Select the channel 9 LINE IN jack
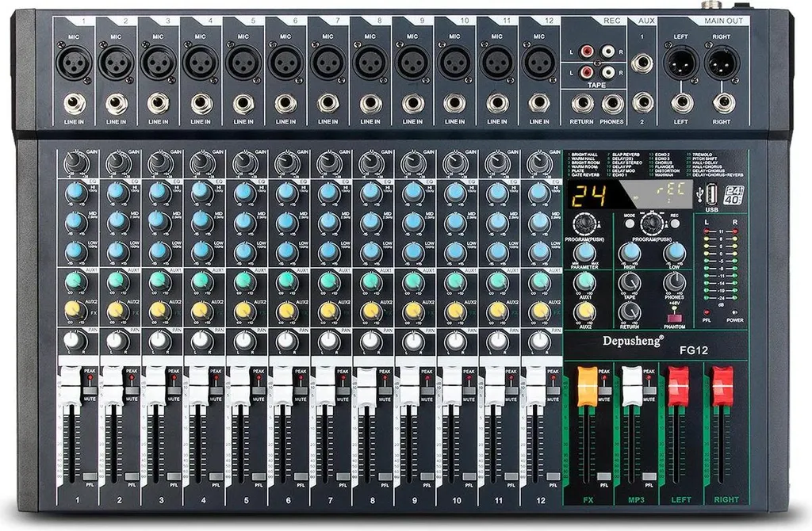The image size is (812, 531). 412,104
